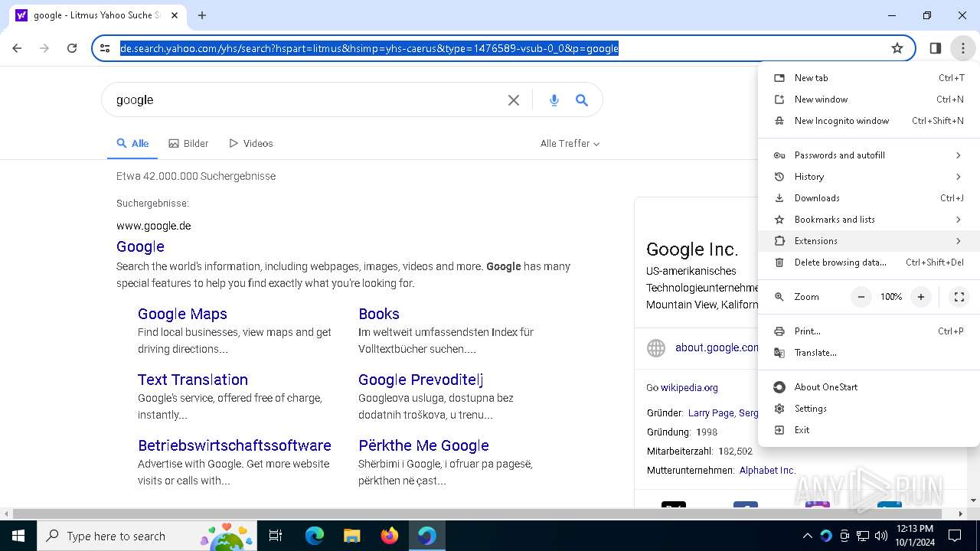Launch Microsoft Edge from taskbar
The width and height of the screenshot is (980, 551).
pos(315,536)
